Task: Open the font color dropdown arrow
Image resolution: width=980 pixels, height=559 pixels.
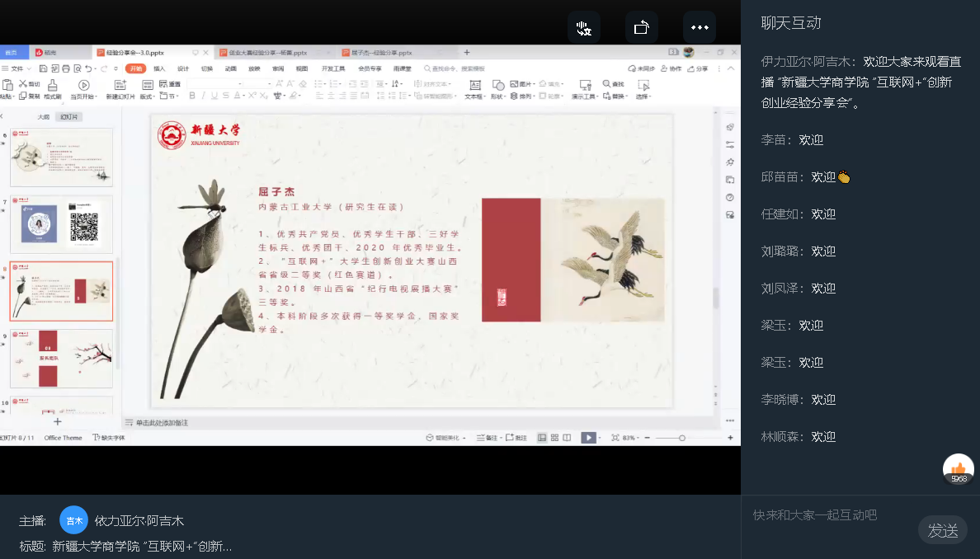Action: tap(243, 96)
